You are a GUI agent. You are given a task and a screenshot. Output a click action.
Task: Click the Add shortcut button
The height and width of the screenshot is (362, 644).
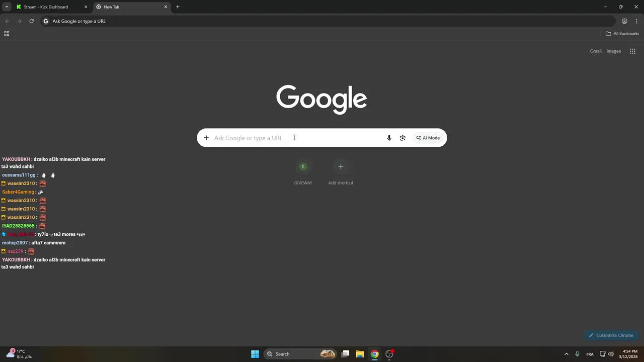[341, 173]
